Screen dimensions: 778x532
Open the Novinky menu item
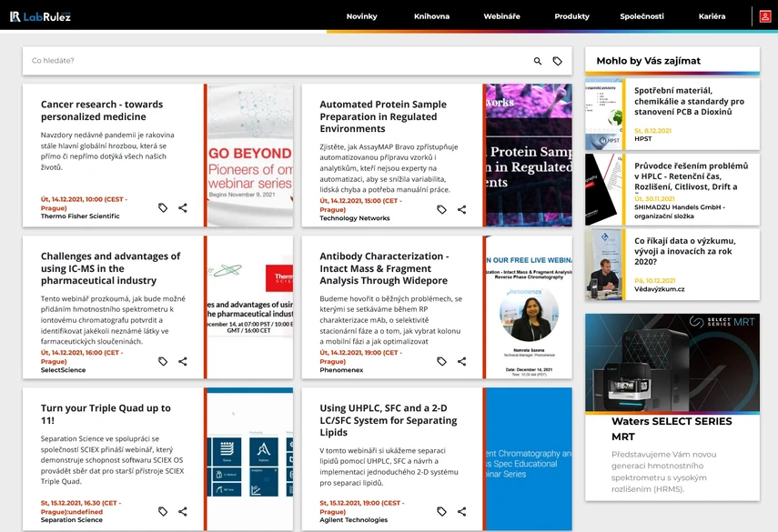click(362, 16)
